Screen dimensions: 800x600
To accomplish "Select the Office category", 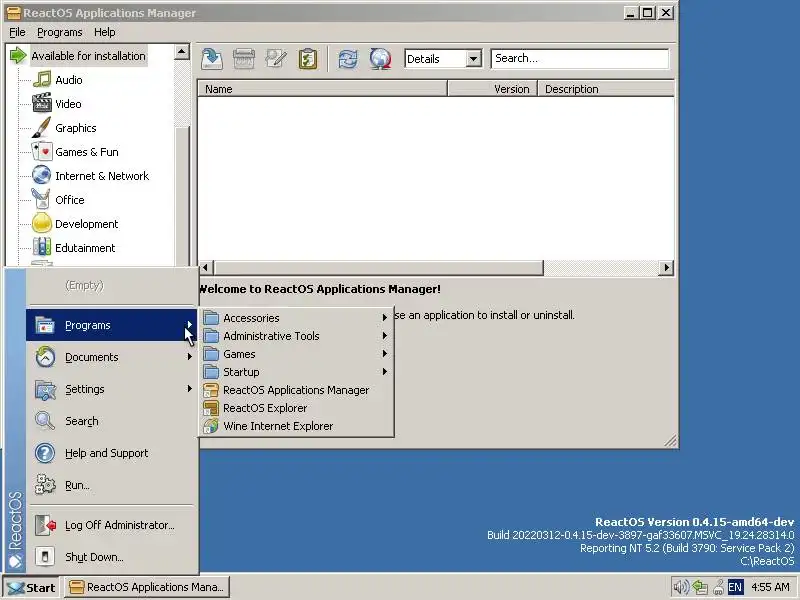I will (x=69, y=200).
